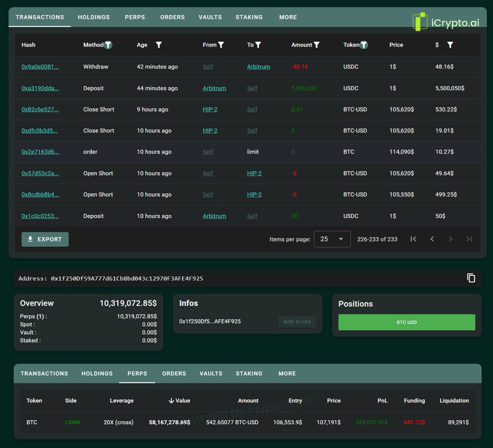
Task: Open HIP-2 link in the 0x8cdbb8b4 row
Action: pos(254,195)
